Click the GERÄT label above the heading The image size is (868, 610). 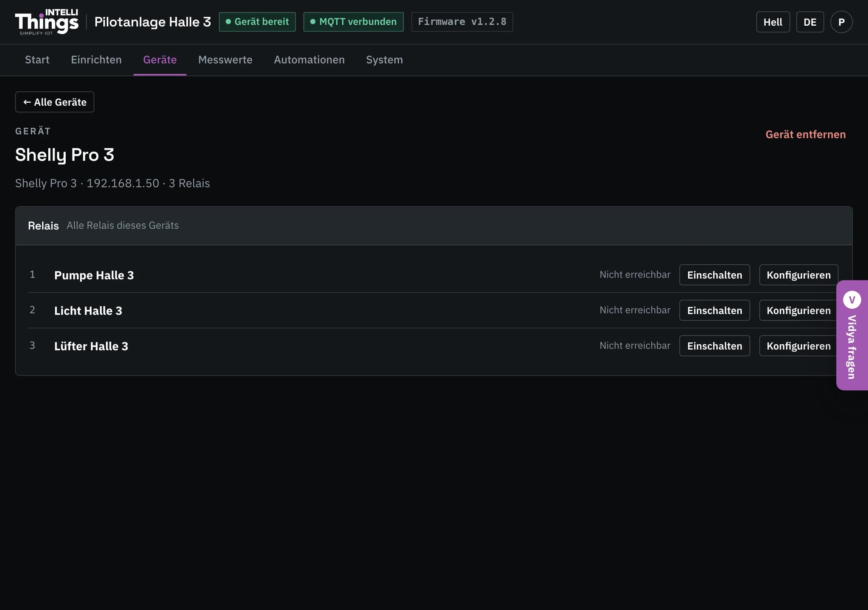[33, 131]
